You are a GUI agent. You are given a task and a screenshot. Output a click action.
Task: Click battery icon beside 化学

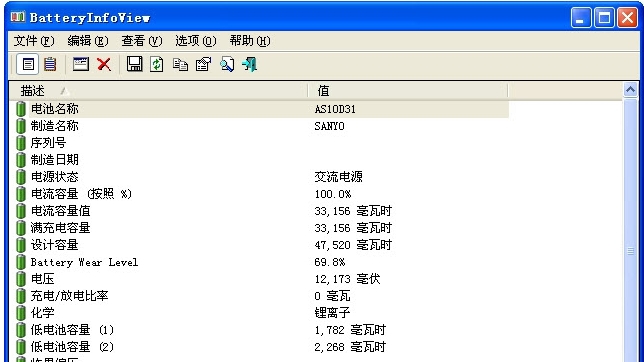pos(21,313)
